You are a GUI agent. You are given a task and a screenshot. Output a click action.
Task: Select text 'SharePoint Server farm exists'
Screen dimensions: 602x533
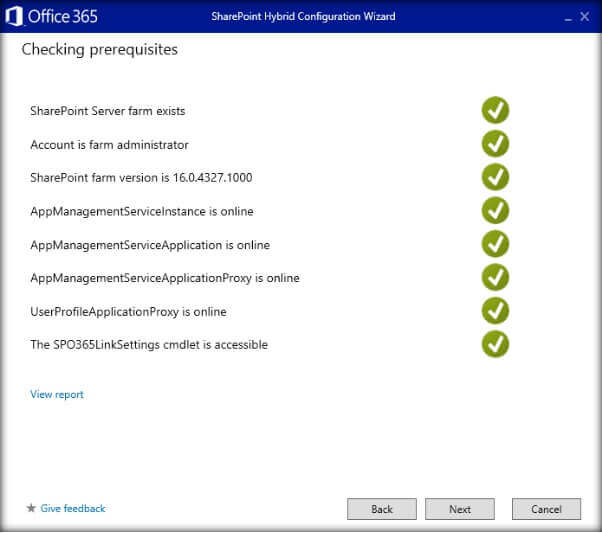click(x=108, y=111)
